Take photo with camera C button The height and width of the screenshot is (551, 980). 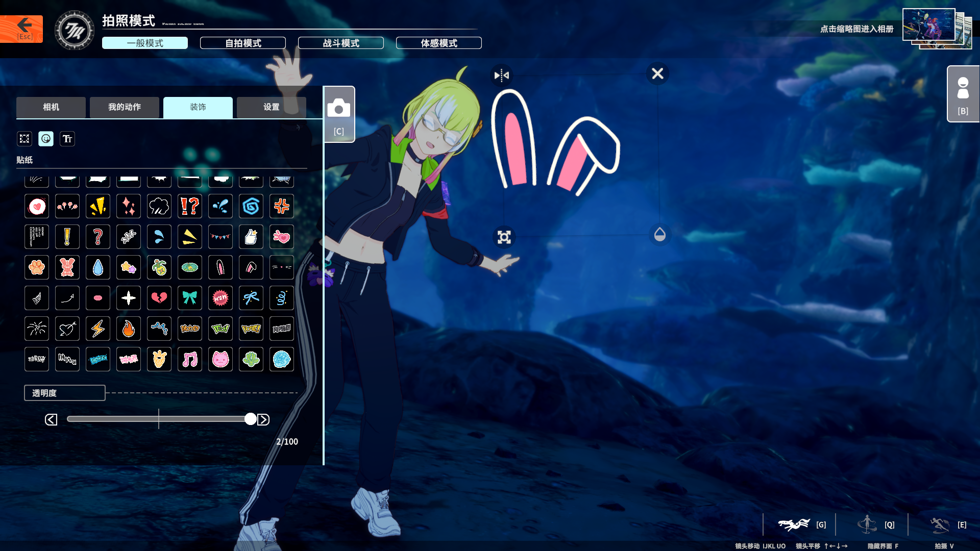(339, 114)
